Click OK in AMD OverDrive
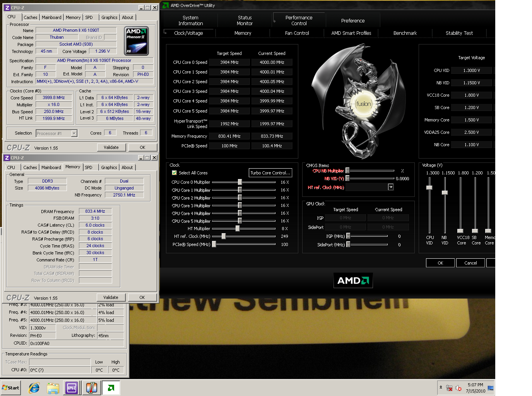Screen dimensions: 532x396 (x=440, y=263)
